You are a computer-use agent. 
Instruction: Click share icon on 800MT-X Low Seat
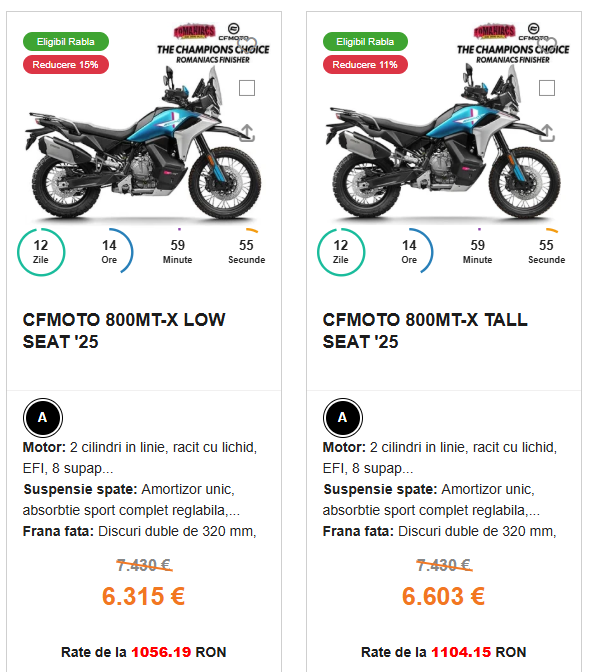(247, 133)
